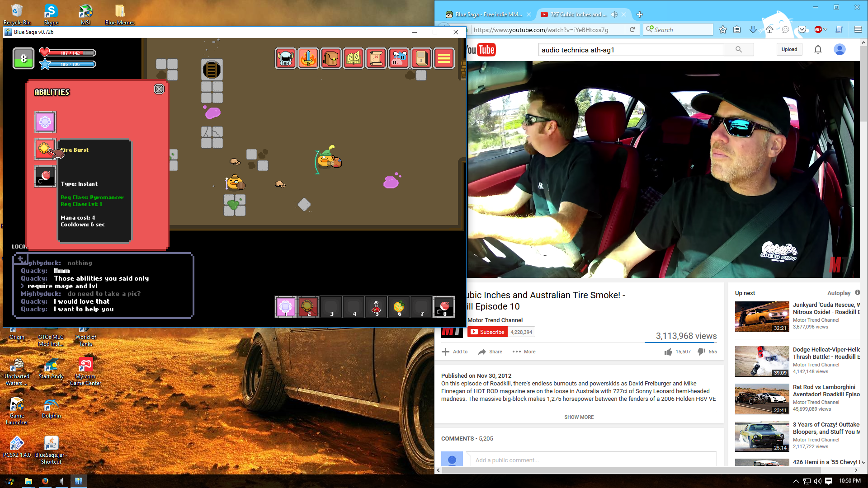This screenshot has height=488, width=868.
Task: Select the red apple ability in Abilities panel
Action: tap(45, 176)
